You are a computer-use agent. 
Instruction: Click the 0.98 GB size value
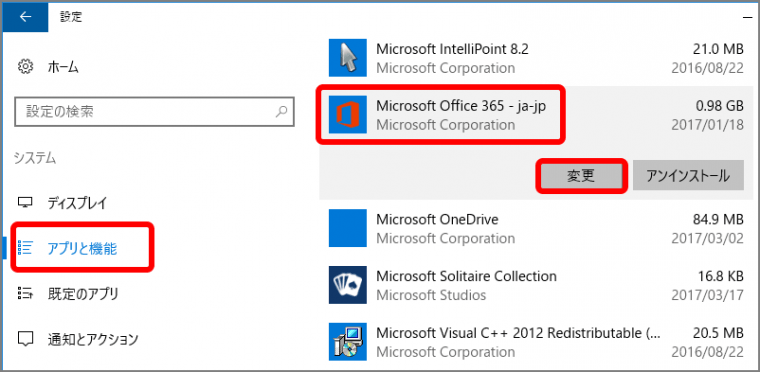coord(719,106)
